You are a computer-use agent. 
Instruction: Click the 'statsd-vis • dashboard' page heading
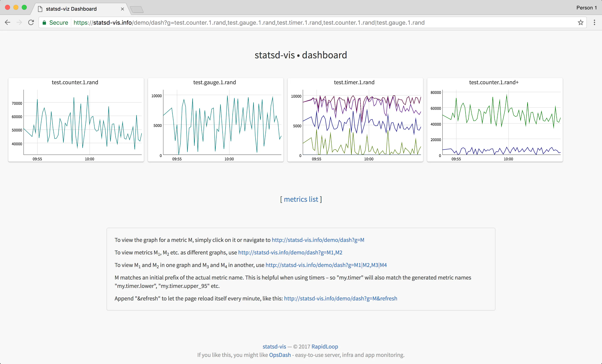coord(301,55)
